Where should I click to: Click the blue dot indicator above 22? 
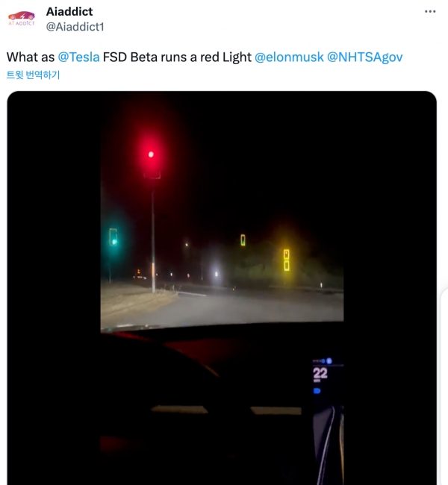click(329, 361)
